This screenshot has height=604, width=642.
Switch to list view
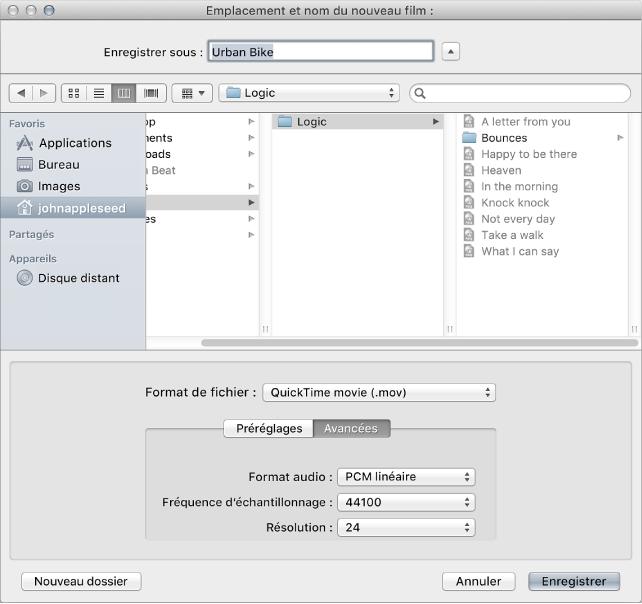[x=99, y=93]
